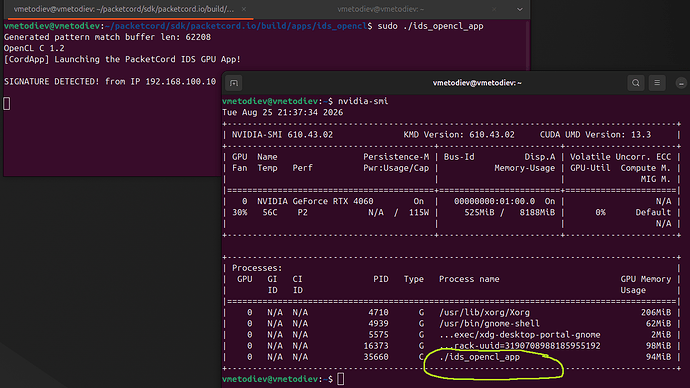
Task: Click the NVIDIA GeForce RTX 4060 name
Action: click(x=315, y=201)
